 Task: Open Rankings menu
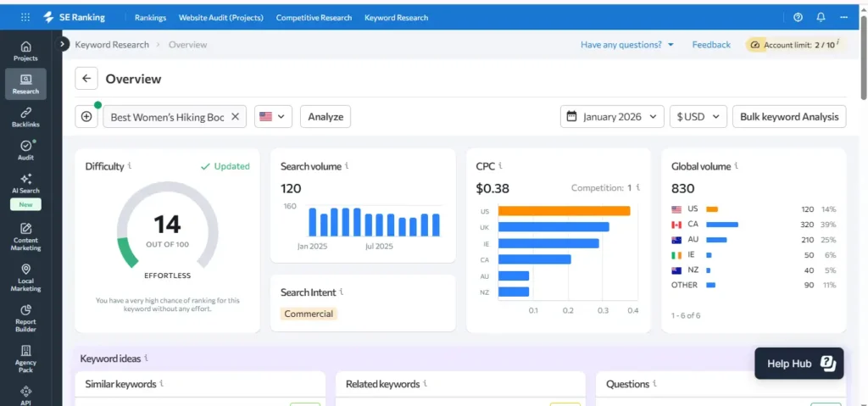coord(151,18)
